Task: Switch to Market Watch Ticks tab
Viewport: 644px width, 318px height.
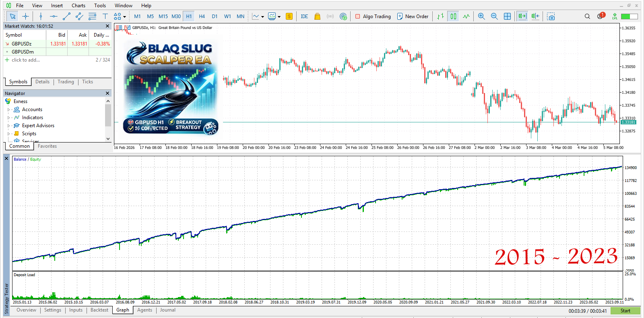Action: (x=87, y=82)
